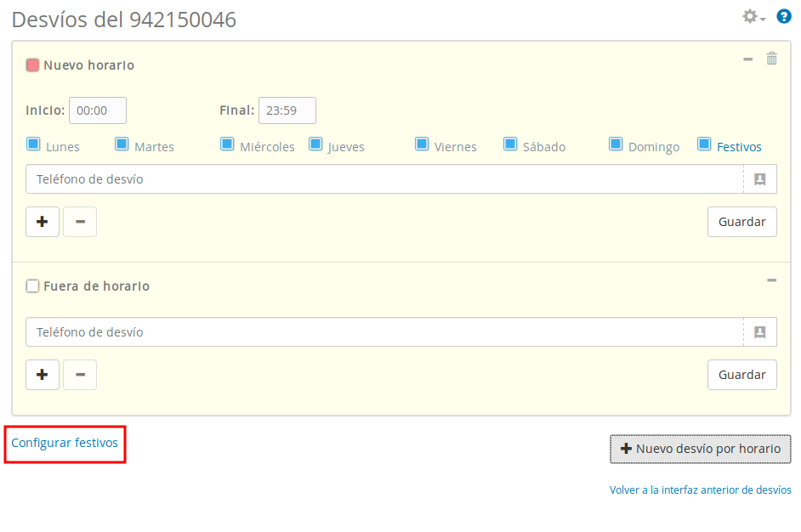Toggle the Festivos checkbox
Image resolution: width=801 pixels, height=532 pixels.
(704, 144)
